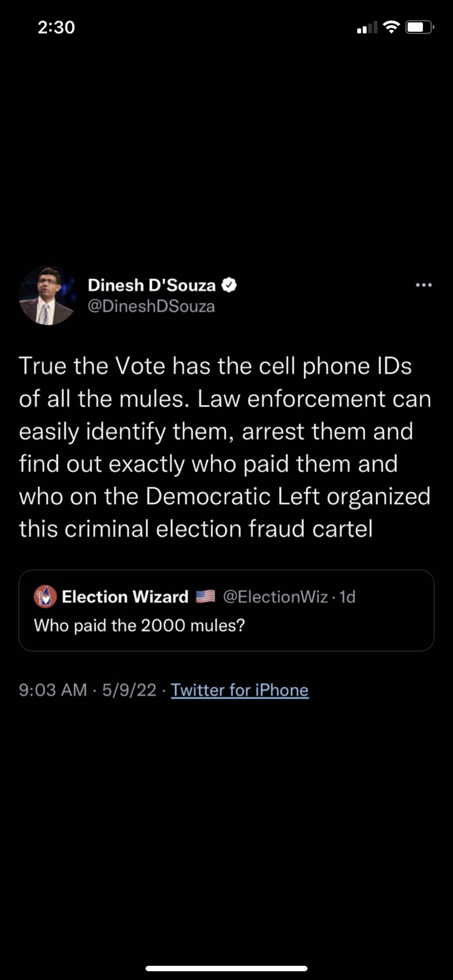Open the quoted Election Wizard tweet card
The width and height of the screenshot is (453, 980).
226,625
